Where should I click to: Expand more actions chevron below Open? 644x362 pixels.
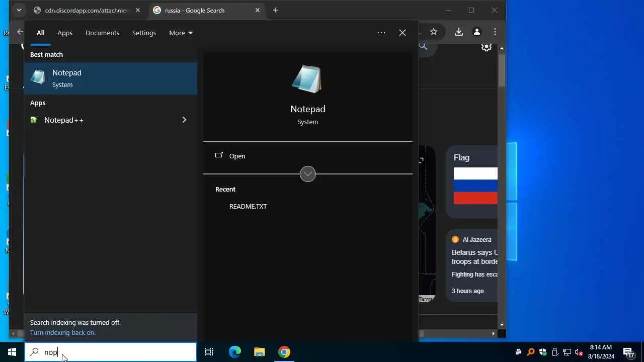[308, 174]
